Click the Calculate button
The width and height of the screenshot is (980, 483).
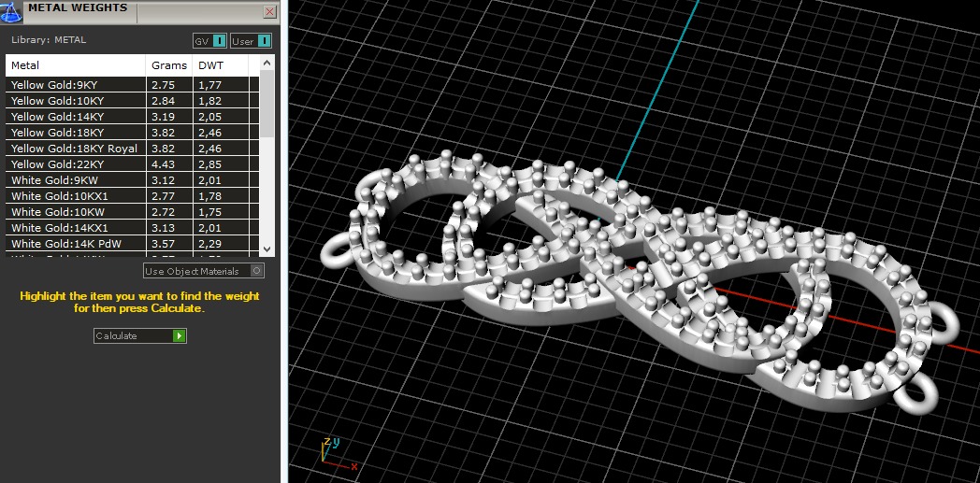[x=140, y=335]
